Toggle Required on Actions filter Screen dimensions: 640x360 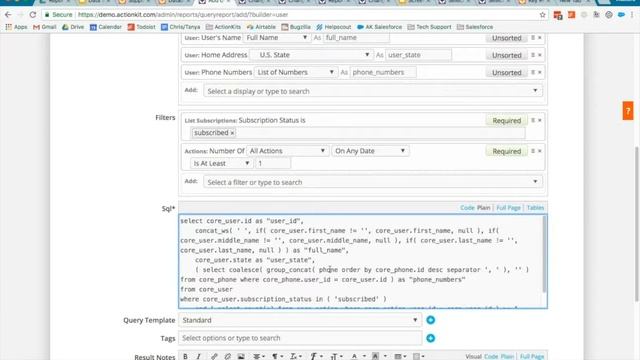click(x=507, y=151)
